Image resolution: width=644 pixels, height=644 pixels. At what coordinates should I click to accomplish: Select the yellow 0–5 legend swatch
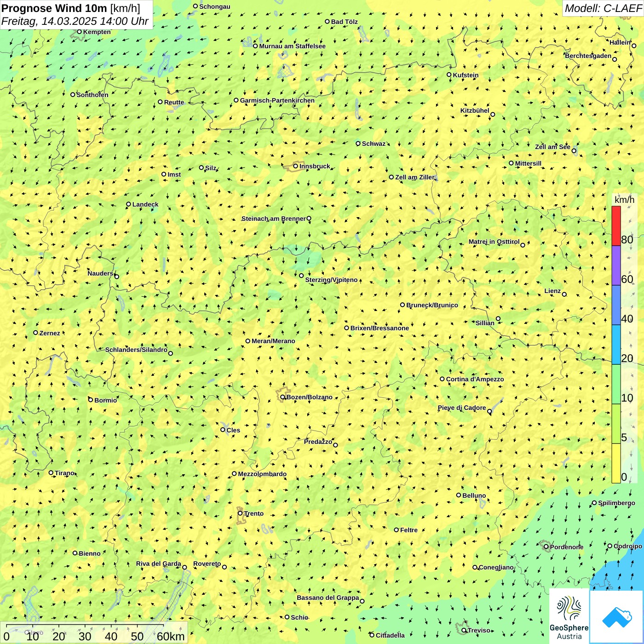click(x=616, y=464)
